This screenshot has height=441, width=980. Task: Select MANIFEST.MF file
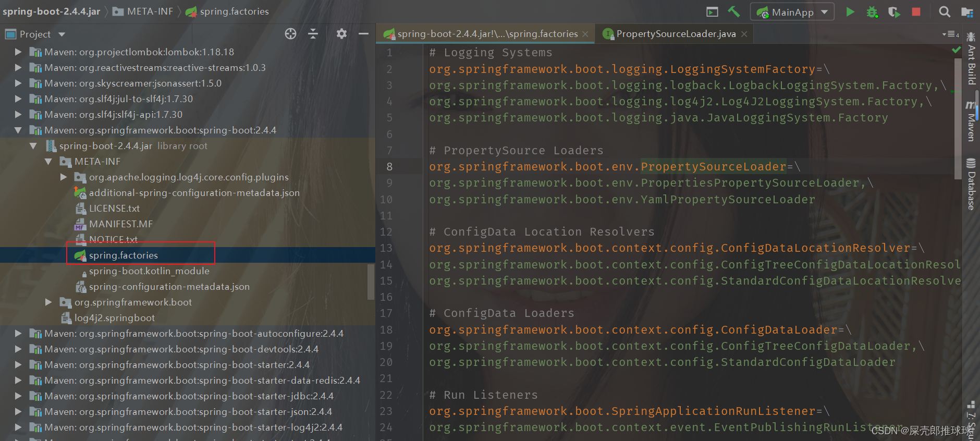(120, 224)
